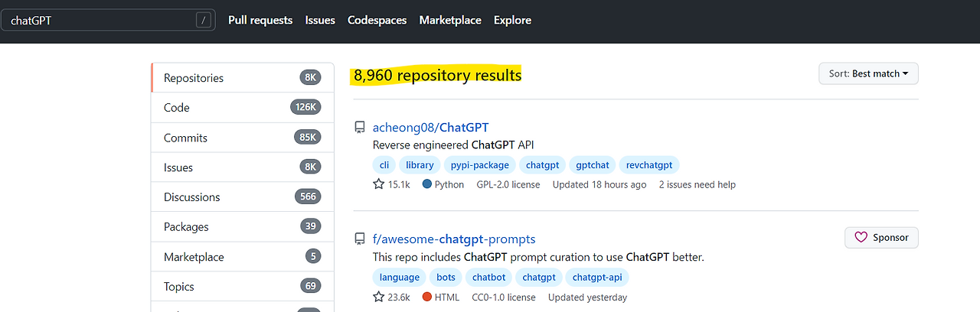This screenshot has height=312, width=980.
Task: Click blue Python language dot
Action: coord(427,184)
